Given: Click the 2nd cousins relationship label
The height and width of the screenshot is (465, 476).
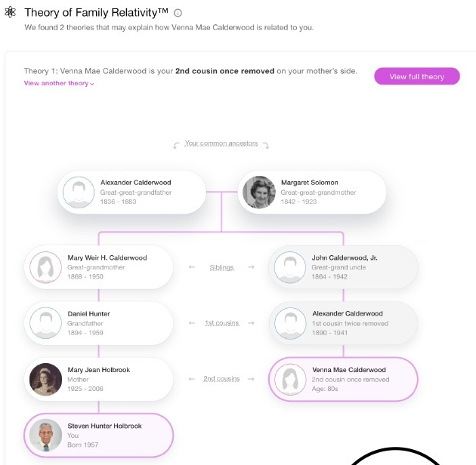Looking at the screenshot, I should (221, 379).
